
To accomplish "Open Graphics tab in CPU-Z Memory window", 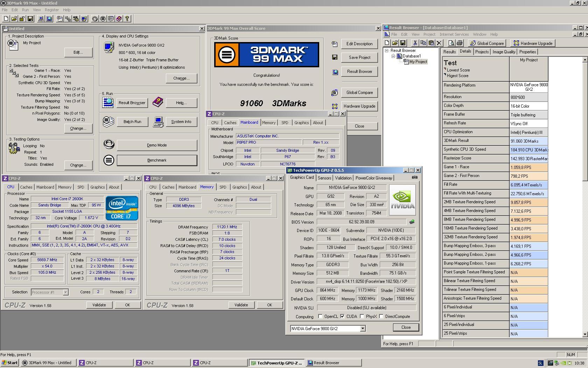I will coord(239,187).
